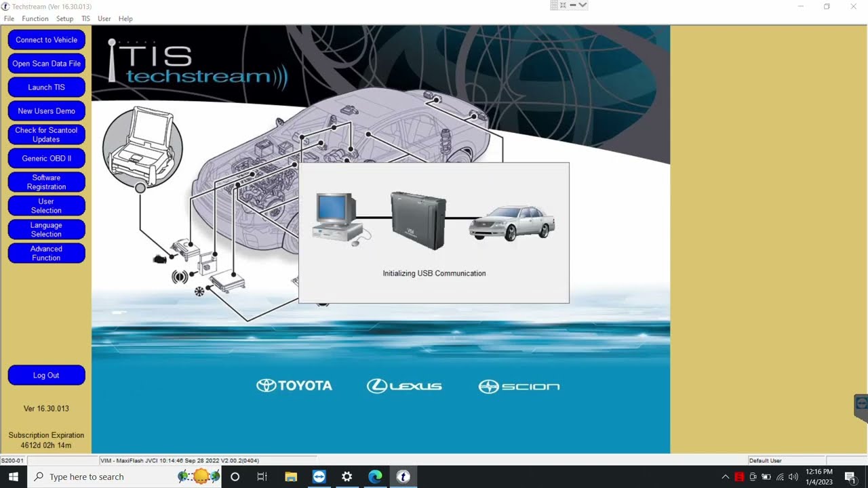Open a scan data file
The image size is (868, 488).
pos(46,64)
